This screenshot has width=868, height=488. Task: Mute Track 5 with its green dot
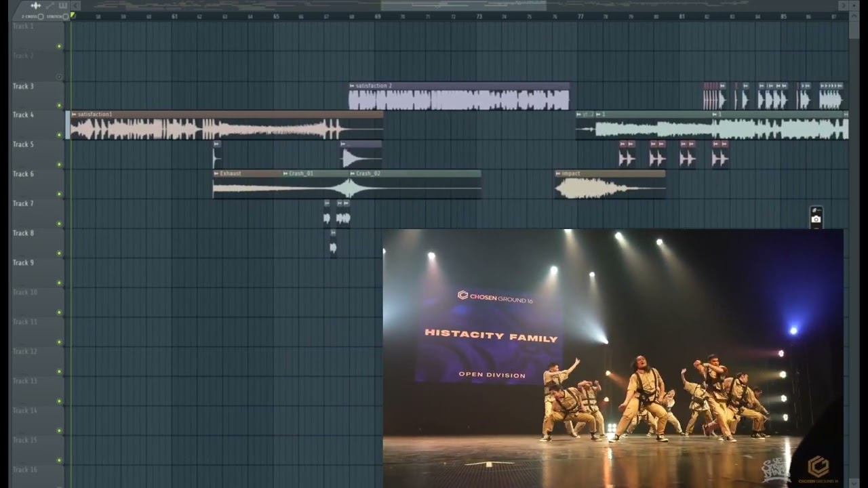click(59, 165)
